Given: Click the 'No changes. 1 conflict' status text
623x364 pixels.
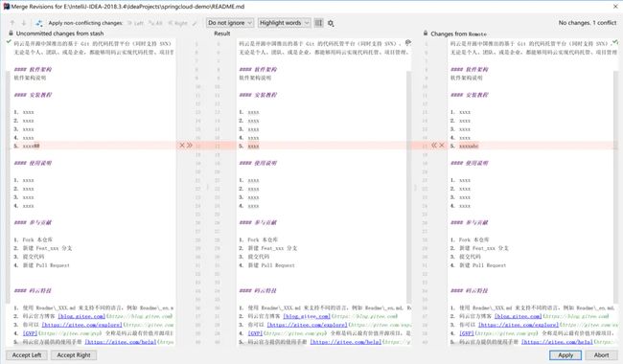Looking at the screenshot, I should point(588,23).
